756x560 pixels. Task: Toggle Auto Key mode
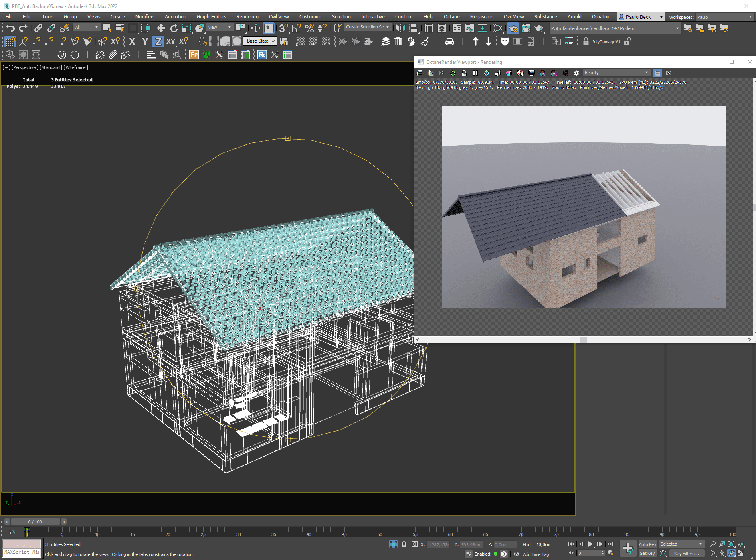(647, 544)
